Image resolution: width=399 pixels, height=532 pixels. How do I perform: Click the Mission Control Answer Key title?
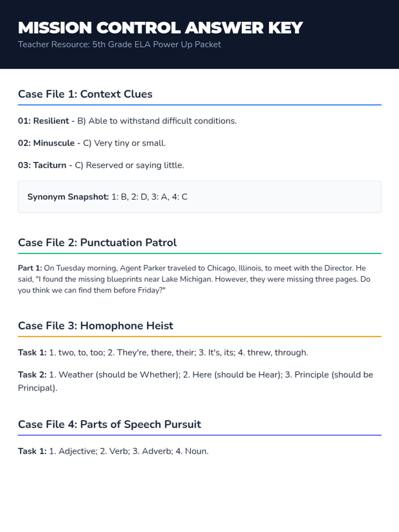160,28
